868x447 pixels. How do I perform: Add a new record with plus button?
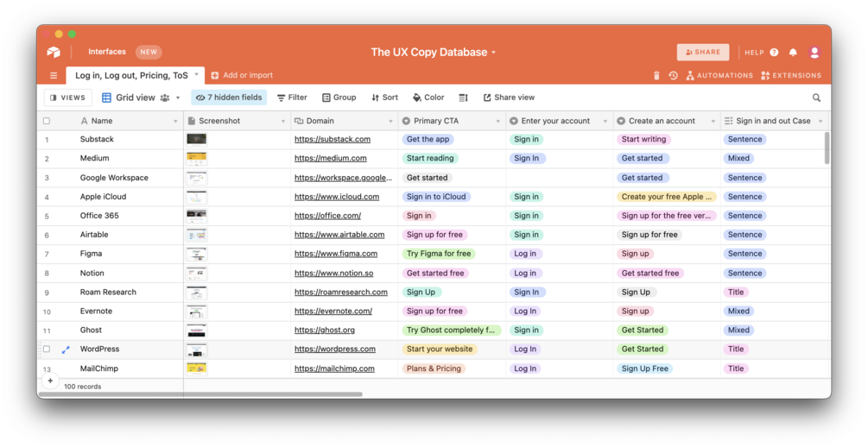pyautogui.click(x=50, y=381)
